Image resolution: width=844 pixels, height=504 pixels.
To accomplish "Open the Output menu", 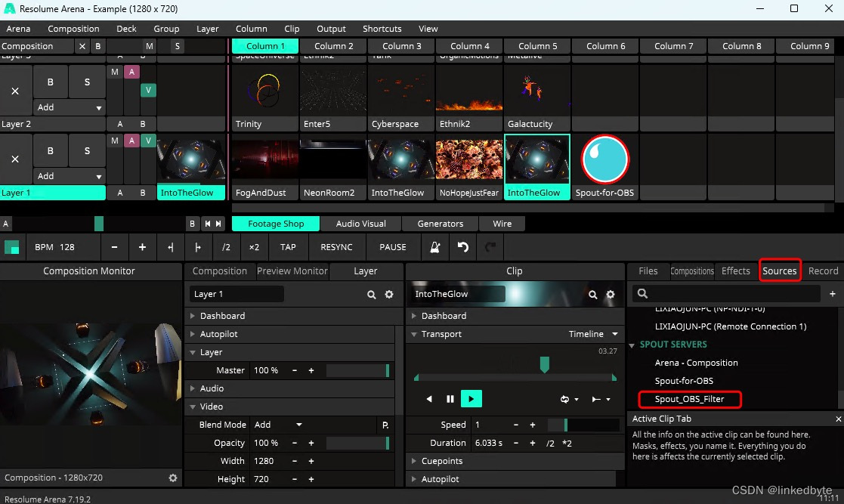I will pyautogui.click(x=331, y=29).
